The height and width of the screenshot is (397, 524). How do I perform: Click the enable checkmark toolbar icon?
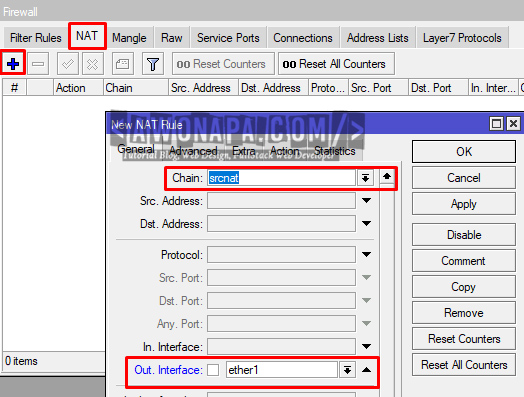pyautogui.click(x=68, y=63)
